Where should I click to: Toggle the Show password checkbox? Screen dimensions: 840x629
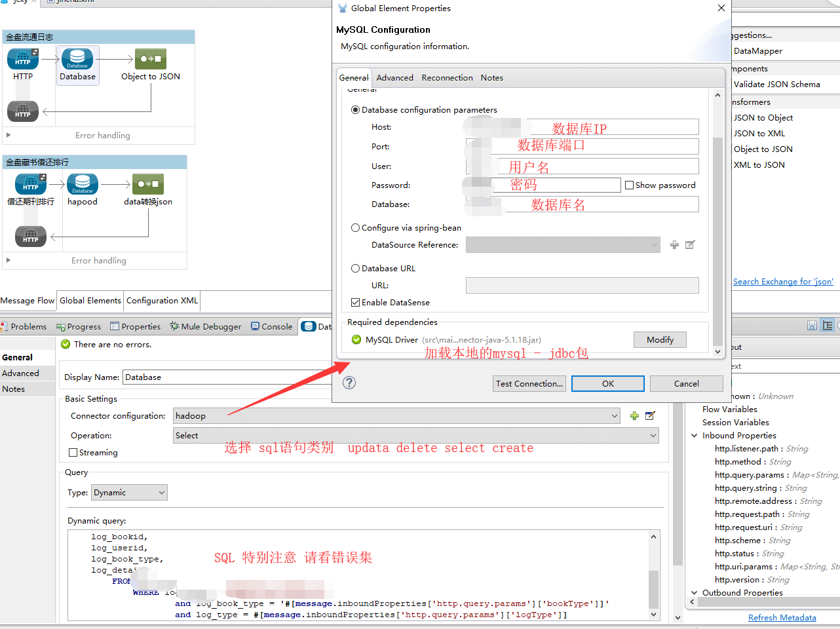tap(630, 185)
